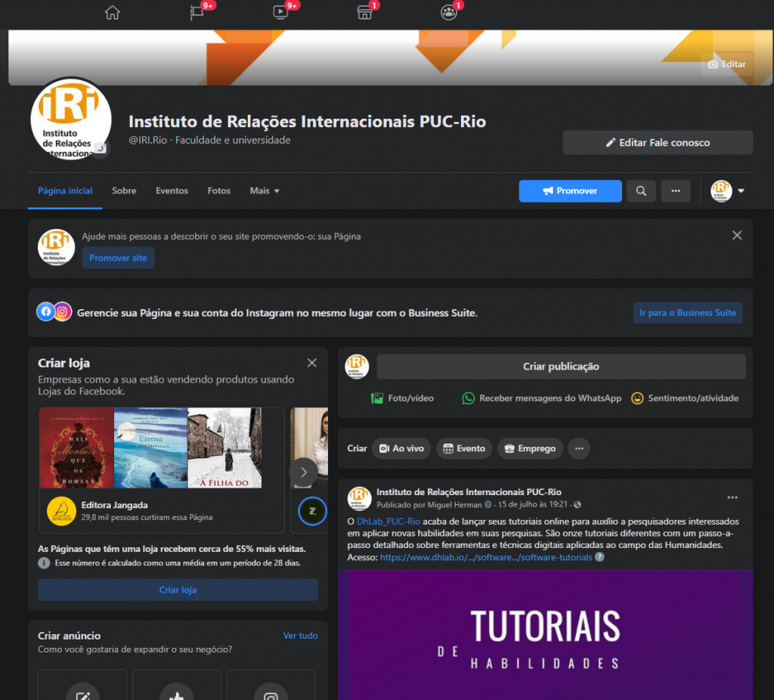Click Editora Jangada logo icon
The height and width of the screenshot is (700, 774).
point(62,511)
